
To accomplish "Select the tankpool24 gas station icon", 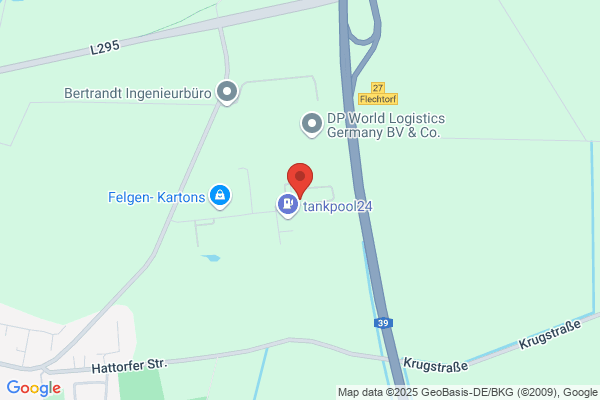I will [288, 206].
